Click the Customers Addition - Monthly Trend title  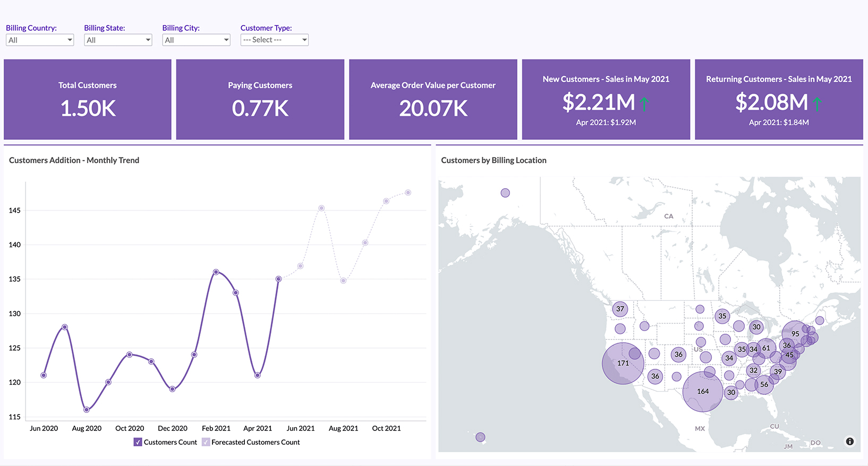74,160
